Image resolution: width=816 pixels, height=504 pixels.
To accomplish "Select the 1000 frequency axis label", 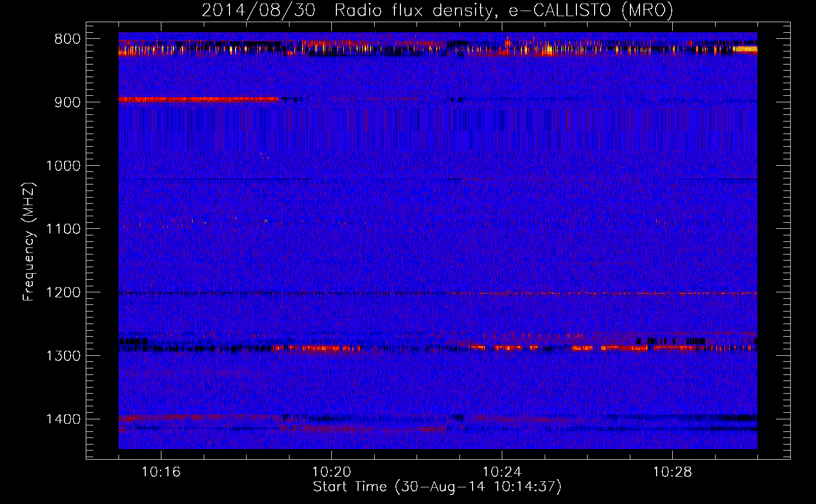I will click(63, 166).
